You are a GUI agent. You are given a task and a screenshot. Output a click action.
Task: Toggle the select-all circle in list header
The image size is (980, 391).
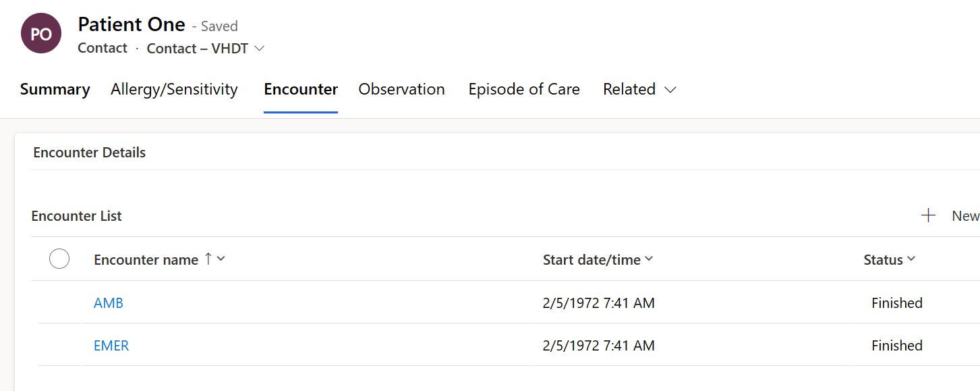click(59, 259)
